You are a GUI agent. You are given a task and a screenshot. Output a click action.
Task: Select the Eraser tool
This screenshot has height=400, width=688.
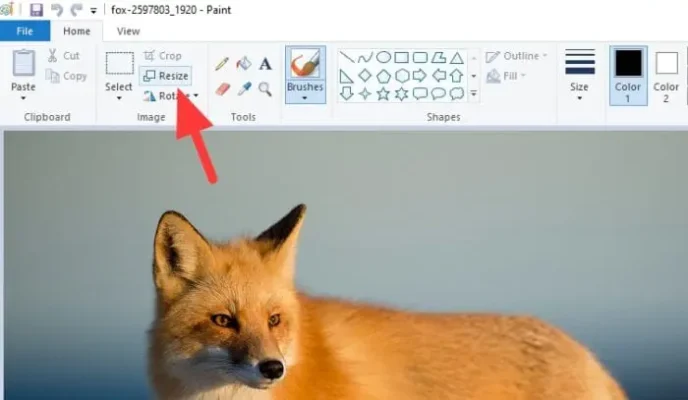222,89
